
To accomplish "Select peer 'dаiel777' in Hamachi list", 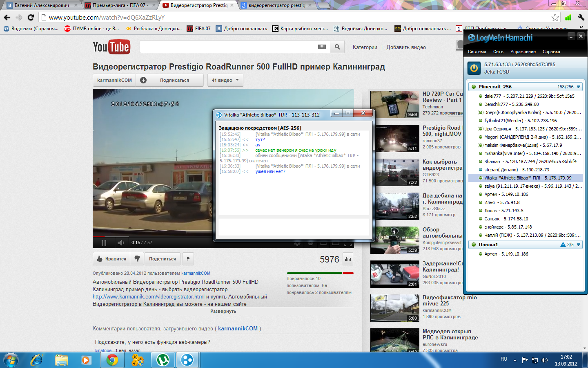I will click(525, 96).
